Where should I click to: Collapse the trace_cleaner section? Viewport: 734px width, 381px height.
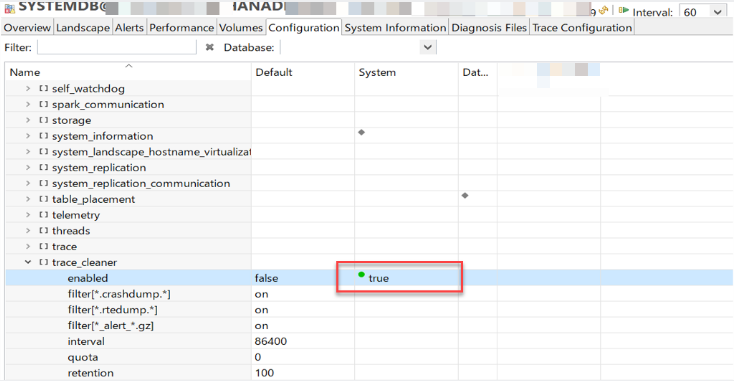pyautogui.click(x=28, y=262)
